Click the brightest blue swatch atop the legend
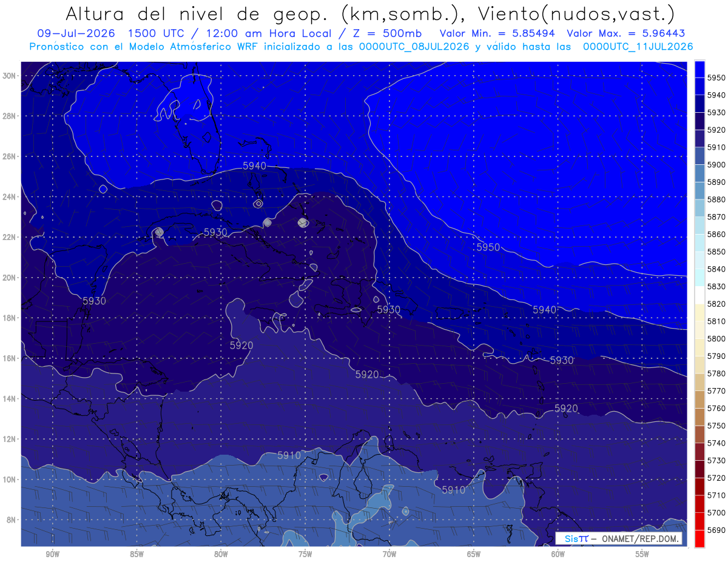The image size is (728, 562). (x=699, y=69)
